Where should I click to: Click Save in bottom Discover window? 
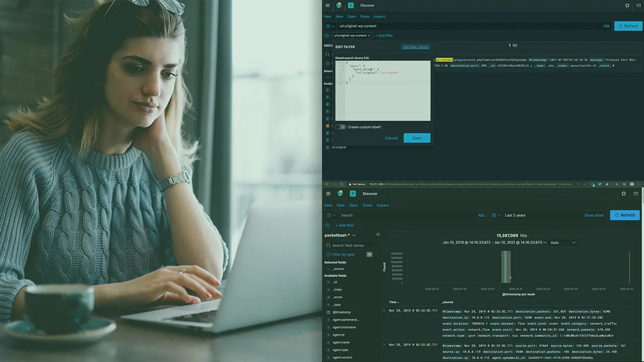[341, 205]
